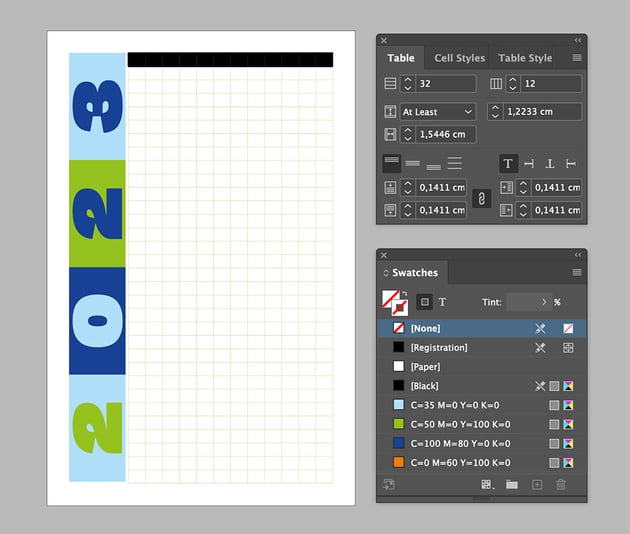The image size is (630, 534).
Task: Collapse the Table panel with double arrows
Action: click(578, 40)
